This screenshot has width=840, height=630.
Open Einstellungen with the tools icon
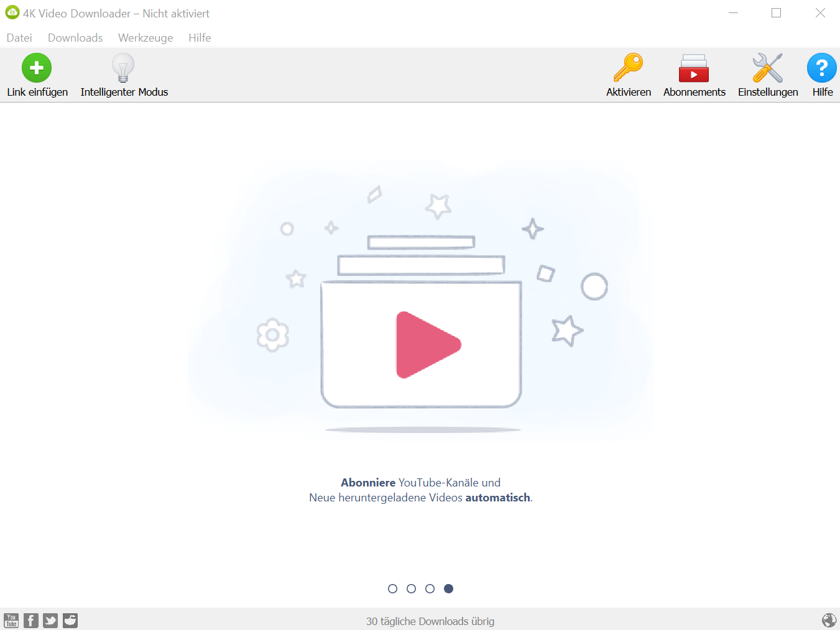point(768,68)
